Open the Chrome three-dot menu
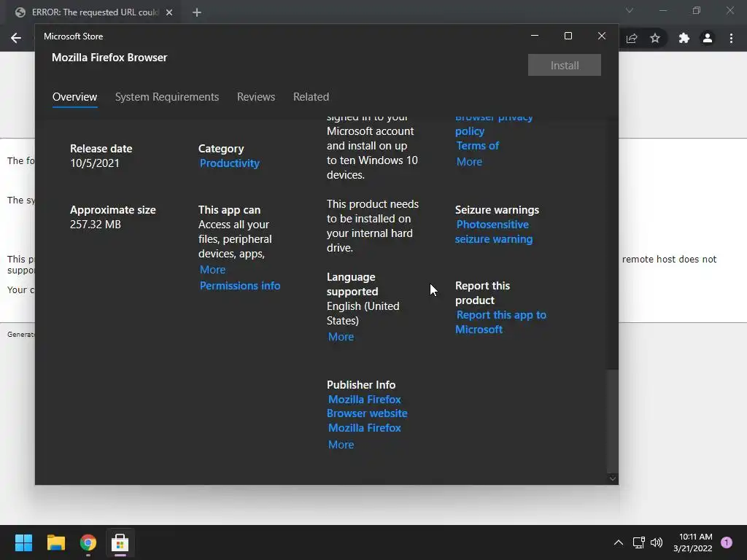The height and width of the screenshot is (560, 747). tap(731, 38)
